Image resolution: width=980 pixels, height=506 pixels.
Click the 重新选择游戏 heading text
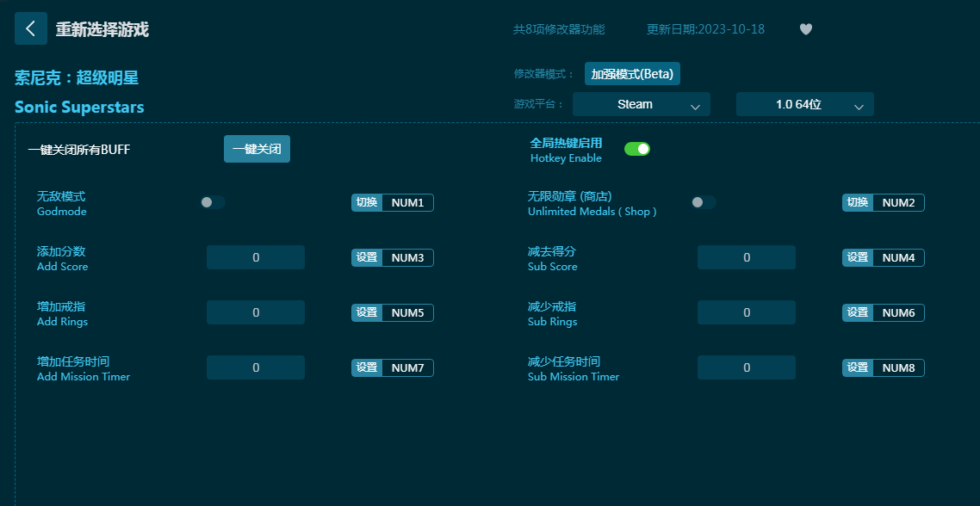[x=102, y=29]
